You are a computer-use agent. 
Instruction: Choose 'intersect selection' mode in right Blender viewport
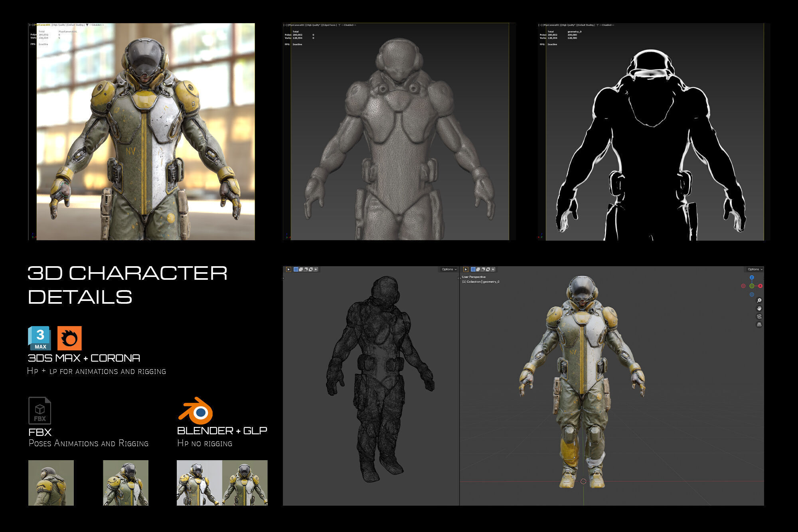click(x=493, y=269)
